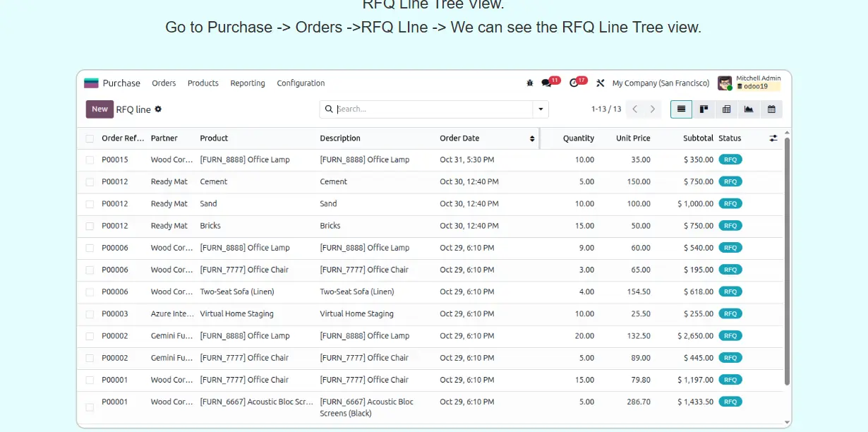This screenshot has height=432, width=868.
Task: Click the debug bug icon in navbar
Action: click(530, 83)
